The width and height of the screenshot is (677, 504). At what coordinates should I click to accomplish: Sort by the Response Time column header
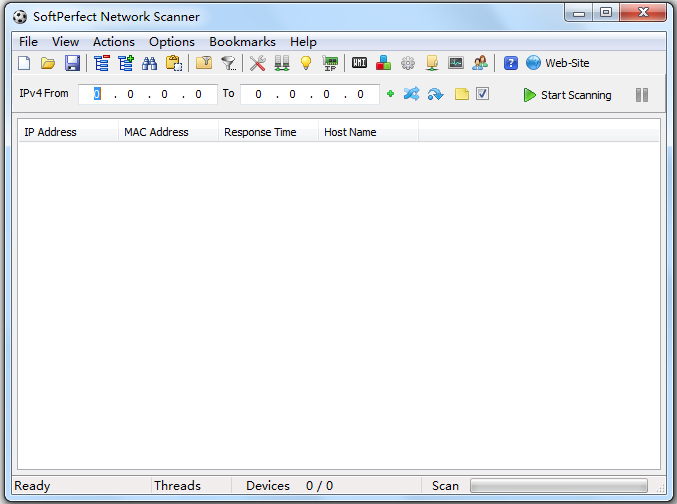point(260,132)
